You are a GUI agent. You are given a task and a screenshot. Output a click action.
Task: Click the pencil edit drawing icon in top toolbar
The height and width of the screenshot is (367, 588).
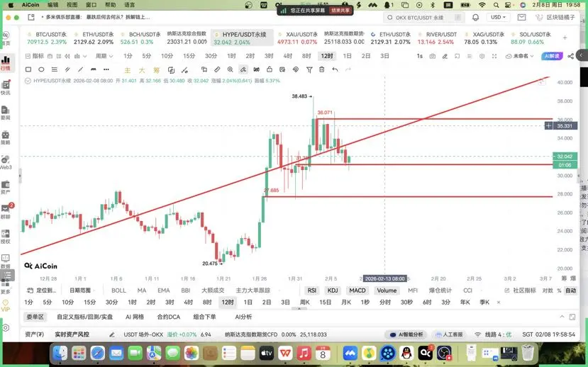pos(445,56)
